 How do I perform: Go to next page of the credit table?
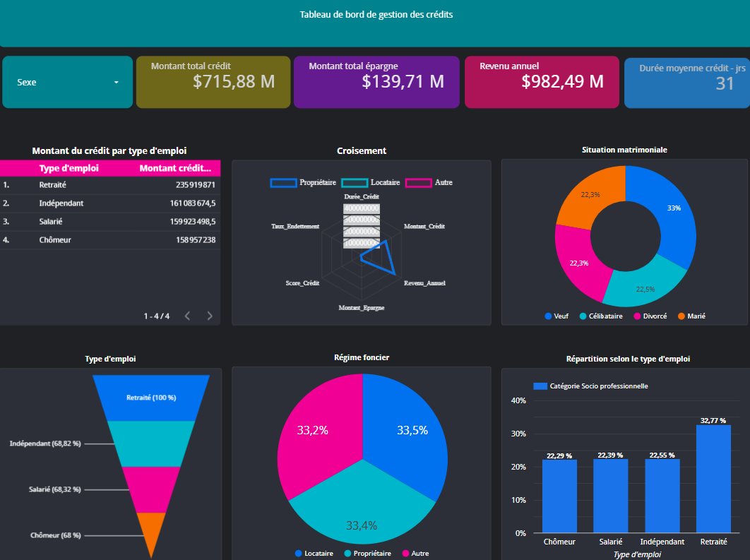[209, 316]
